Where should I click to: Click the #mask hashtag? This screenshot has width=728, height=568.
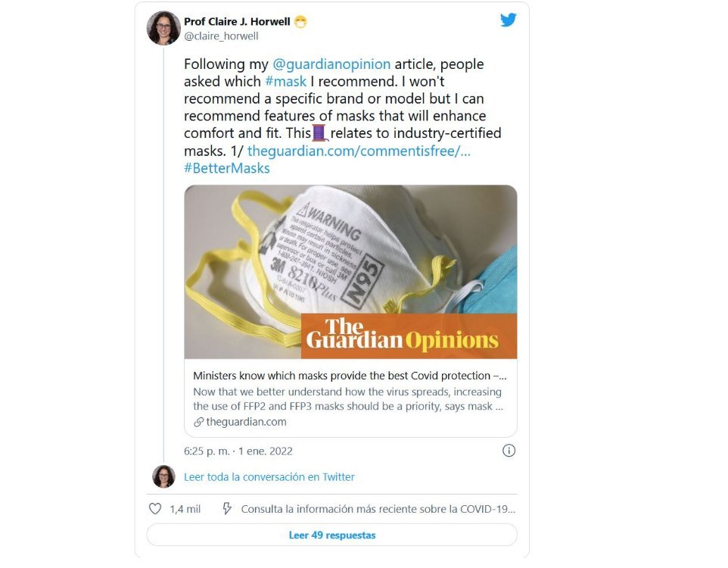point(285,81)
